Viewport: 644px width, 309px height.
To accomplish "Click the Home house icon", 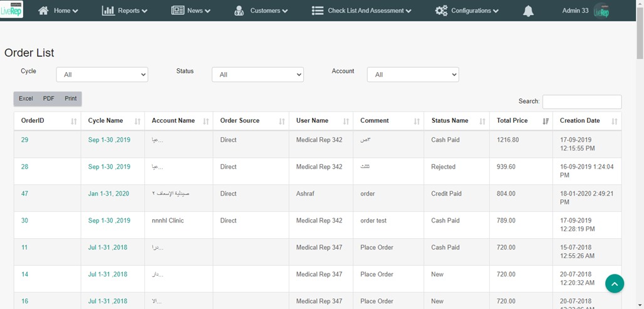I will 43,11.
